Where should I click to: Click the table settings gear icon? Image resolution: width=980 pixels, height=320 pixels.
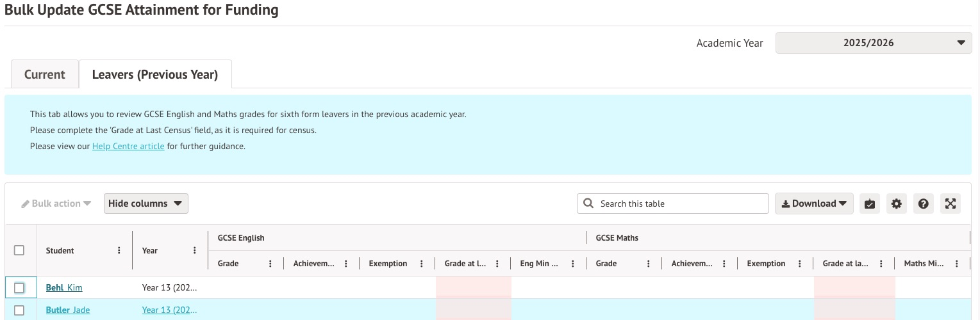click(896, 204)
